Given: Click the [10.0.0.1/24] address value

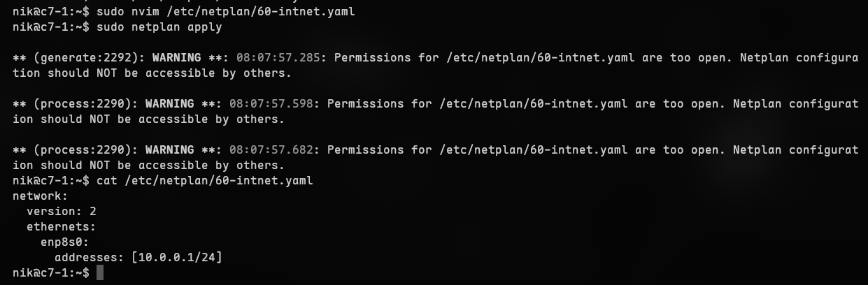Looking at the screenshot, I should tap(176, 258).
